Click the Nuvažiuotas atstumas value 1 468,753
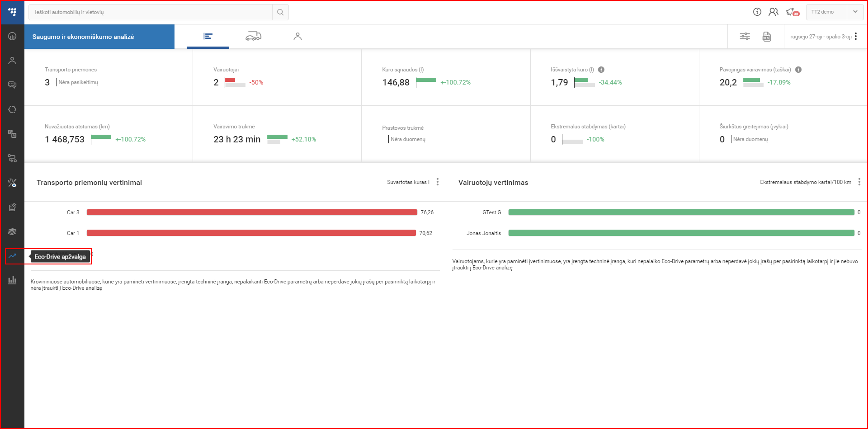Image resolution: width=868 pixels, height=429 pixels. (65, 139)
